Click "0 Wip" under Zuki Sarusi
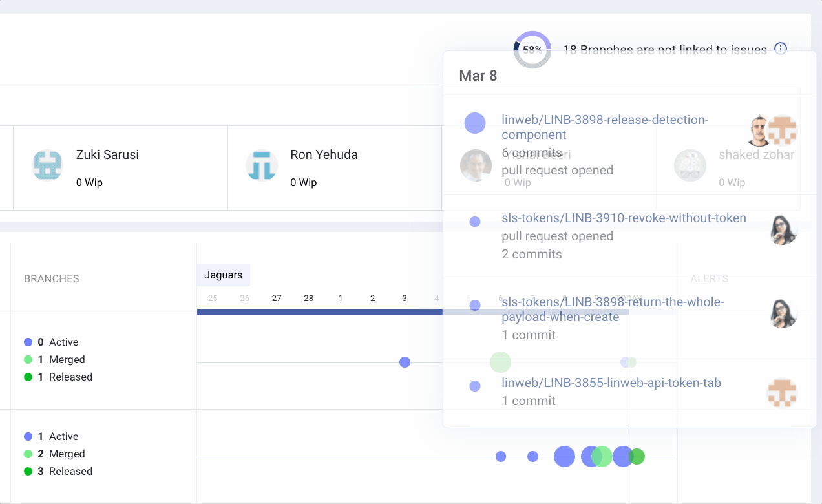This screenshot has width=822, height=504. point(89,182)
